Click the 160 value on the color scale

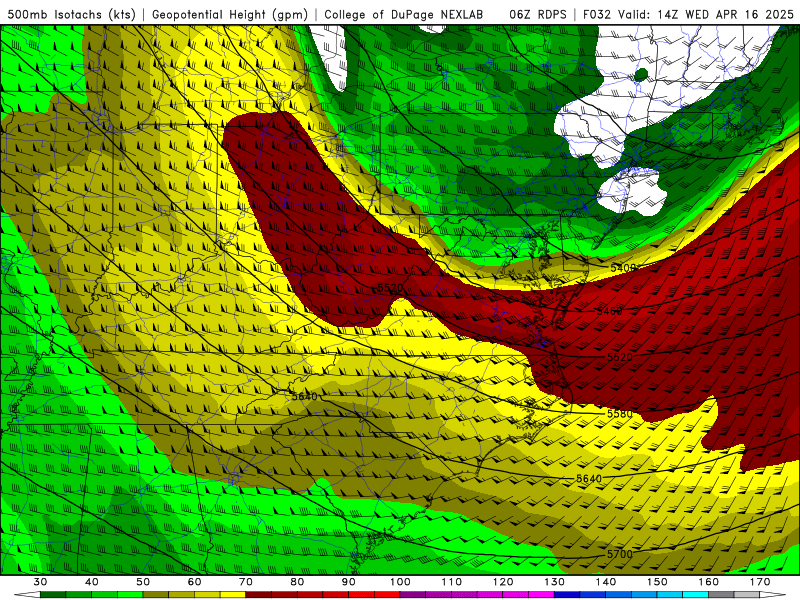[x=709, y=582]
